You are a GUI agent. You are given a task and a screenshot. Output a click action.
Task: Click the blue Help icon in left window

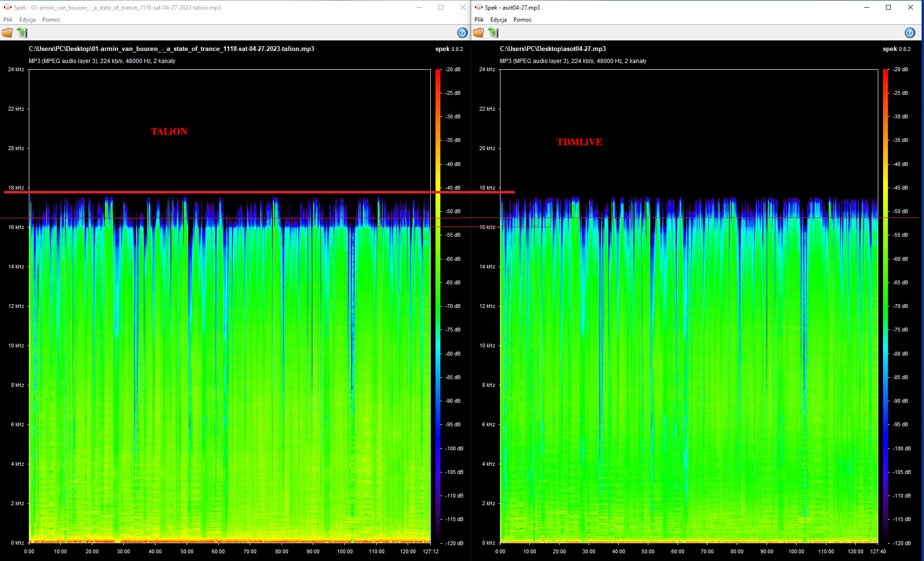click(462, 33)
